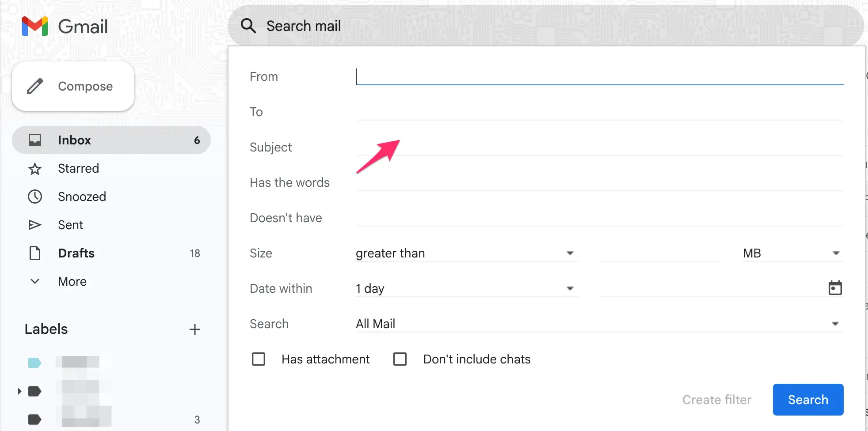
Task: Click the Gmail logo
Action: (x=65, y=26)
